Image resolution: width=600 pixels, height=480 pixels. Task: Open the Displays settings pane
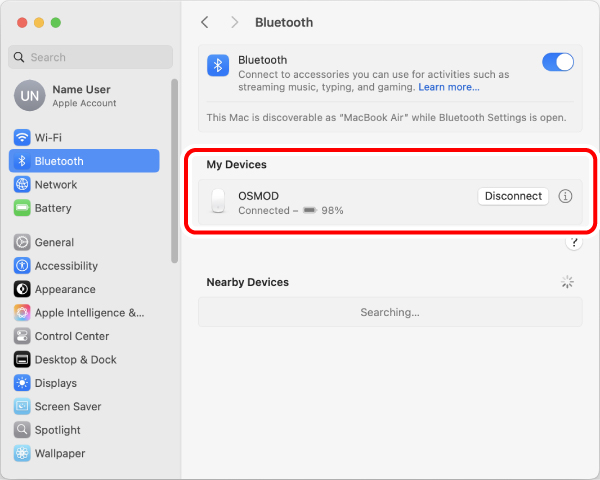[x=55, y=383]
